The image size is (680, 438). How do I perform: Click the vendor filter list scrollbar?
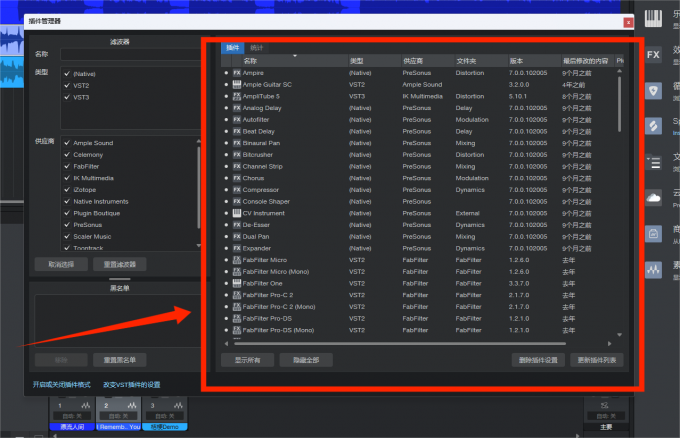(199, 187)
